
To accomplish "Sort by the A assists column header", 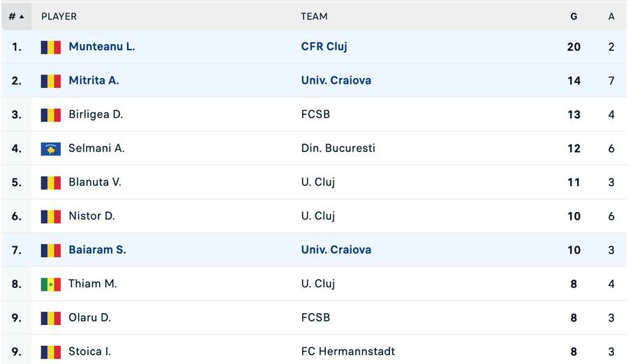I will pyautogui.click(x=611, y=17).
